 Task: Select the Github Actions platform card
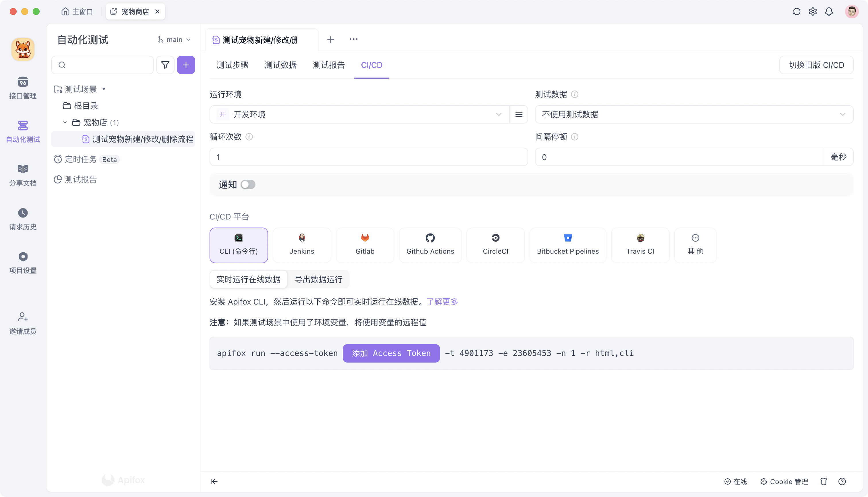(x=430, y=245)
